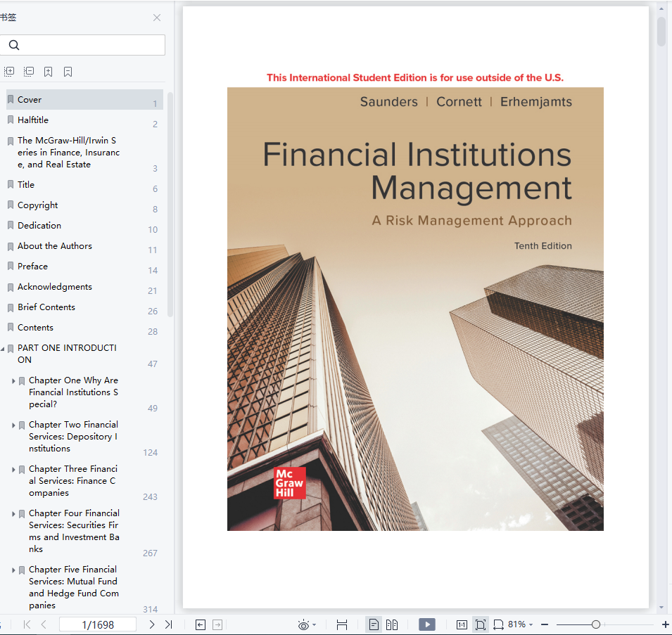
Task: Open the Cover bookmark
Action: pos(85,99)
